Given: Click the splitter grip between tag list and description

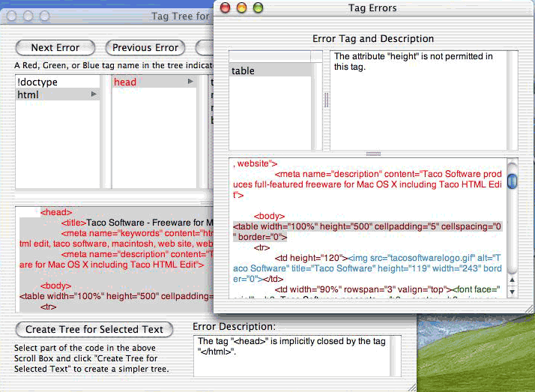Looking at the screenshot, I should [326, 100].
